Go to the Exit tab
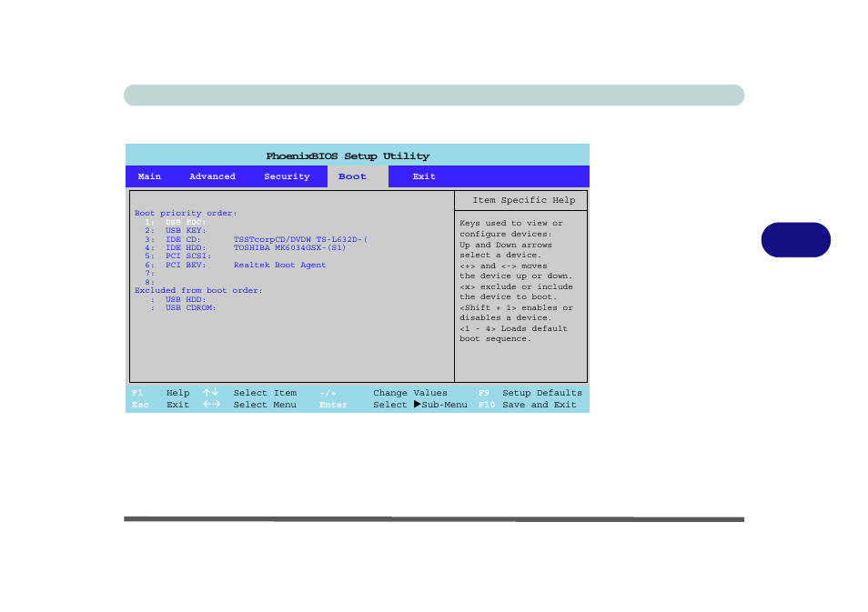This screenshot has width=868, height=612. point(424,176)
